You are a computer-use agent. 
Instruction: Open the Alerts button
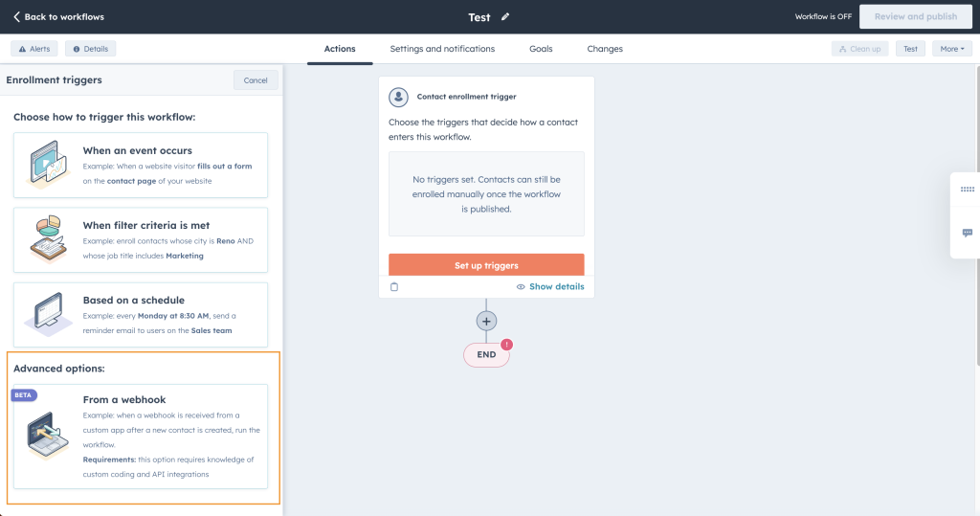pos(34,49)
